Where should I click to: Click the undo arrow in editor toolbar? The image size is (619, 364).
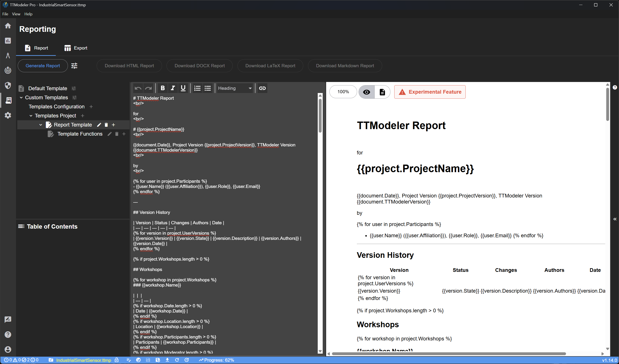point(138,88)
